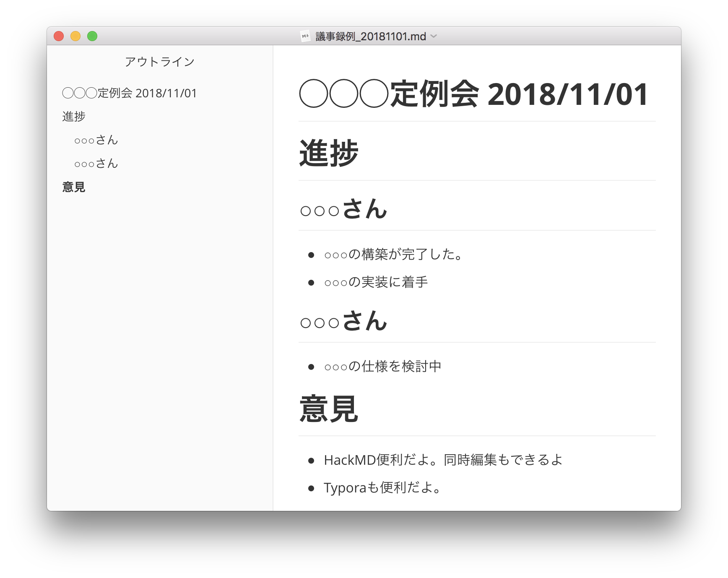
Task: Select the second ○○○さん entry in the outline
Action: pos(96,164)
